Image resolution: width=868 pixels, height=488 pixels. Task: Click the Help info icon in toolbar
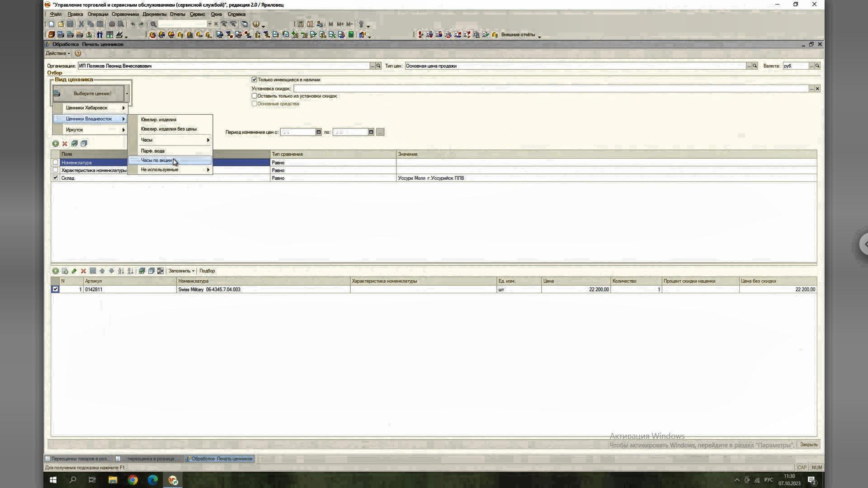[x=256, y=24]
